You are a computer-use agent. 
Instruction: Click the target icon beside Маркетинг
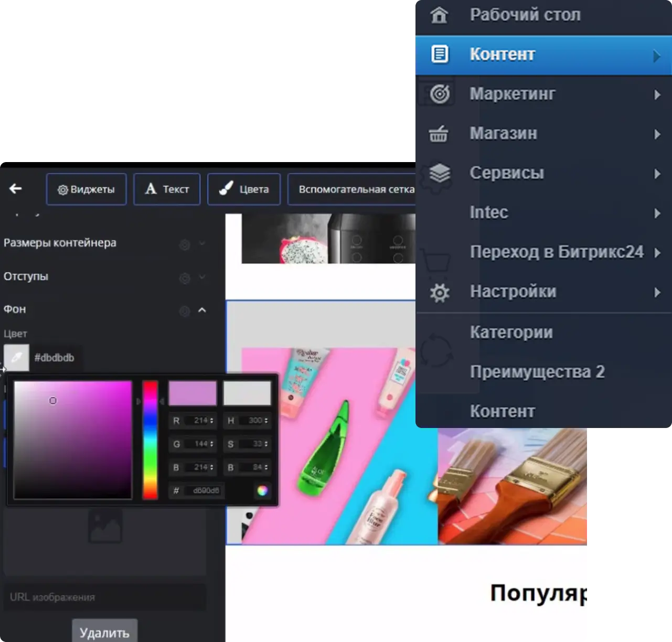tap(440, 94)
